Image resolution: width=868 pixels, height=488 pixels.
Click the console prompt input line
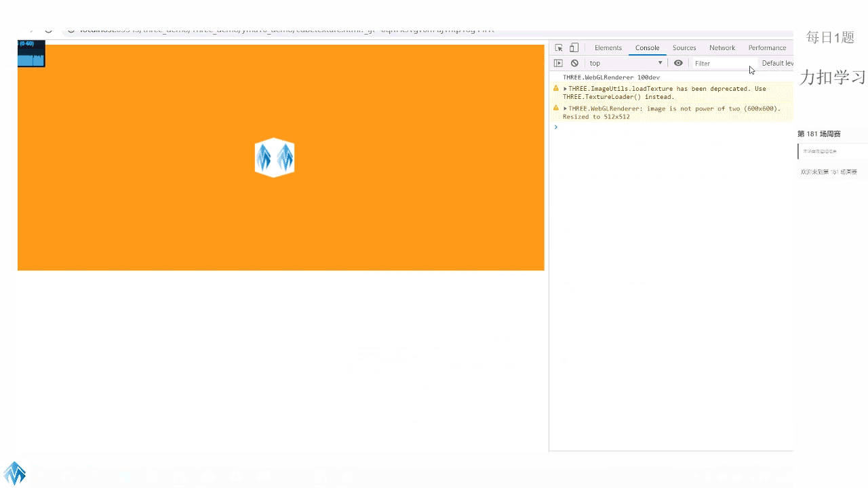[671, 127]
